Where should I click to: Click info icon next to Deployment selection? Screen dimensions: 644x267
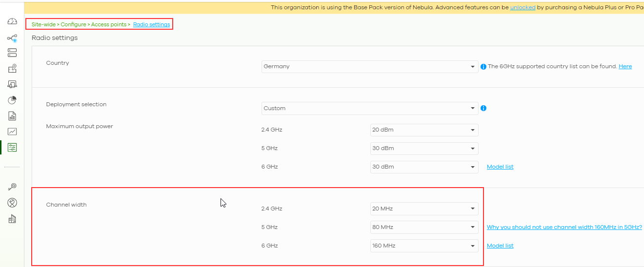[x=483, y=108]
